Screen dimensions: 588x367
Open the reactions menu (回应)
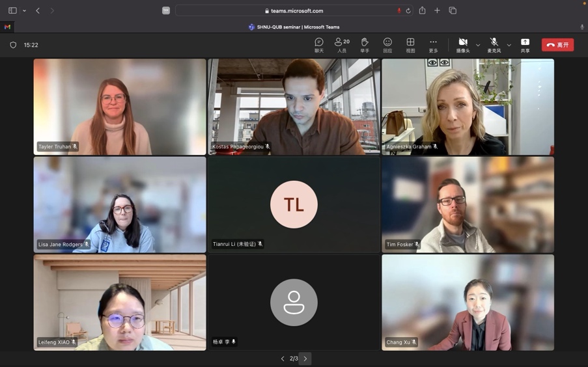click(x=387, y=45)
